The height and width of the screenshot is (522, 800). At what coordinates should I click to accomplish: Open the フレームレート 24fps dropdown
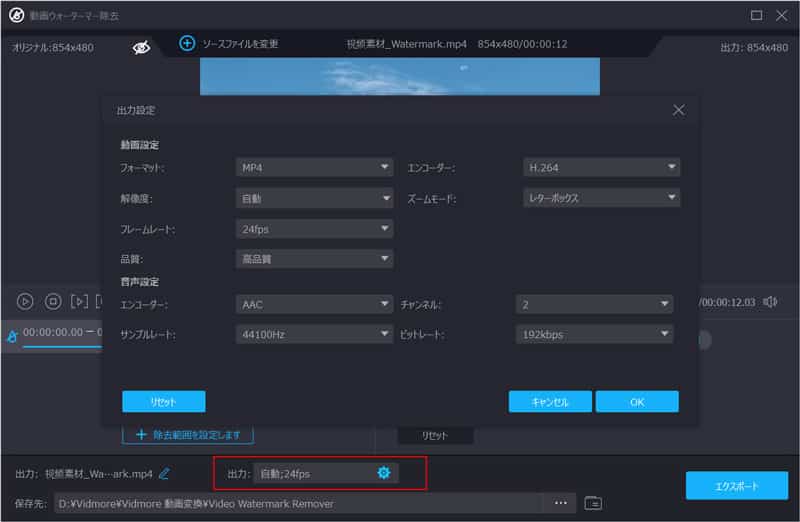pyautogui.click(x=314, y=229)
